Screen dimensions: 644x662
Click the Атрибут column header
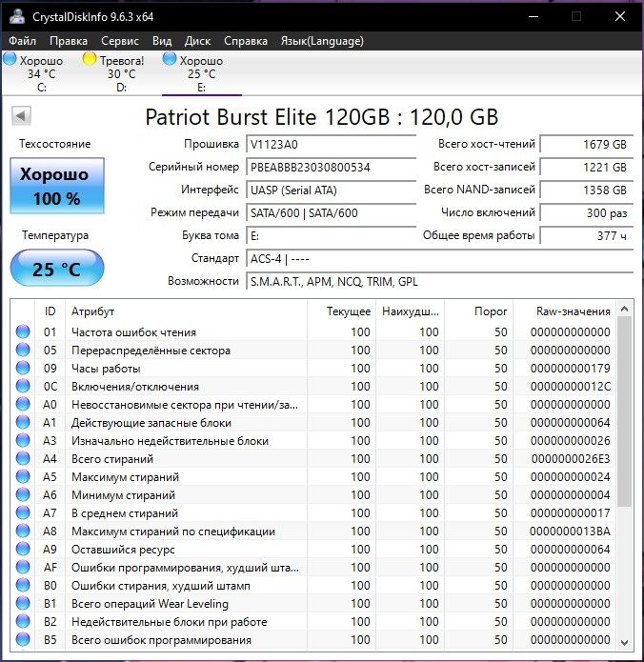tap(186, 311)
